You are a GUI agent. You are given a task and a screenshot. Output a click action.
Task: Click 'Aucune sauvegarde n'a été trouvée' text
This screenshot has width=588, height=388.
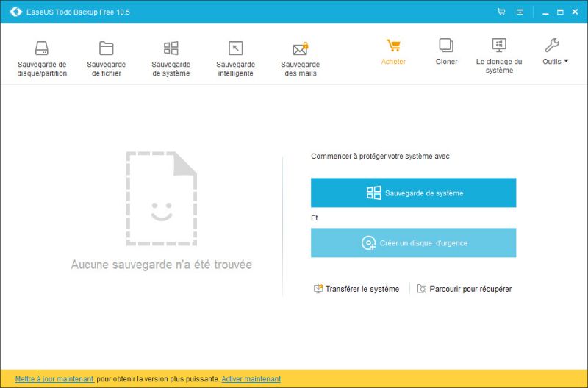(x=162, y=265)
